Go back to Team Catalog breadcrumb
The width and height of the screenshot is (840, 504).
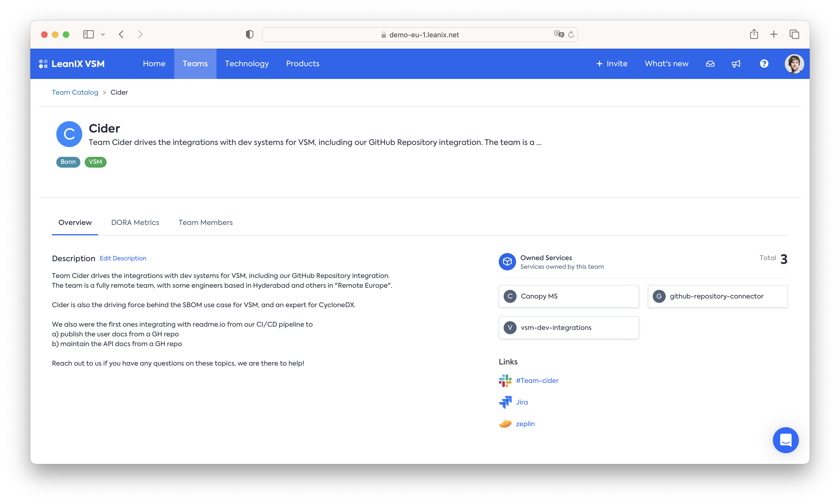pos(75,92)
